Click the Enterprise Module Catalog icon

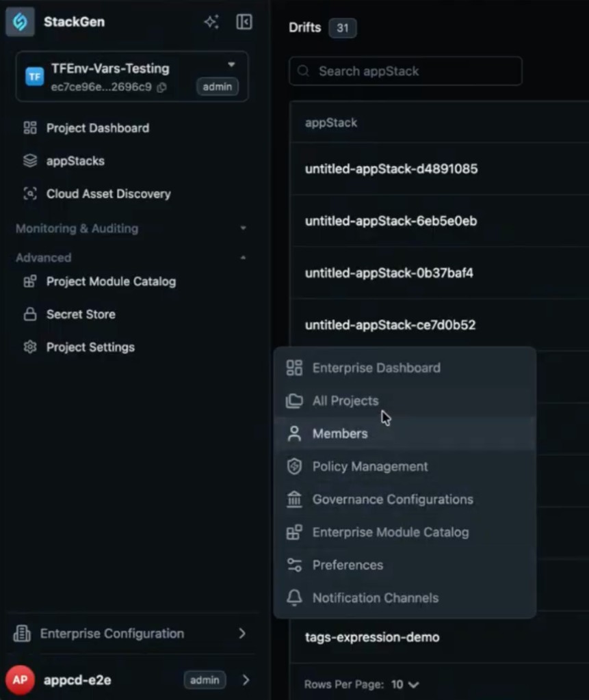pyautogui.click(x=294, y=532)
